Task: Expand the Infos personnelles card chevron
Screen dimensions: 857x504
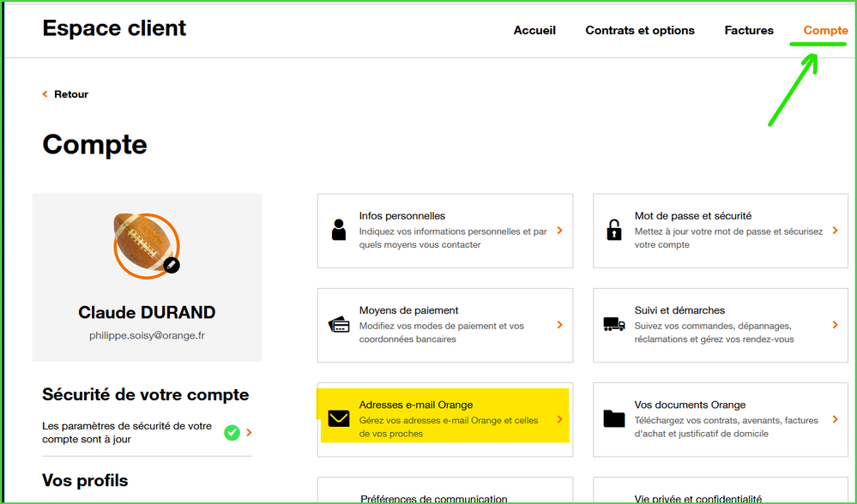Action: 559,231
